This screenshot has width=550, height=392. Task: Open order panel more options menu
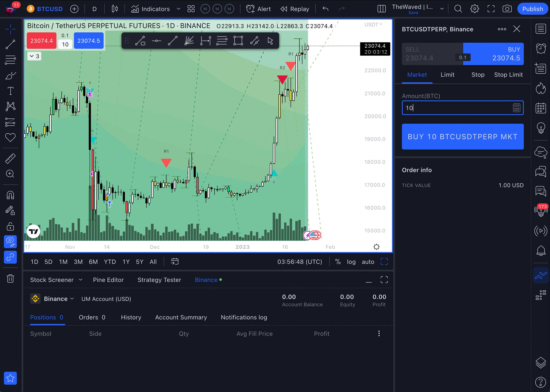tap(502, 29)
